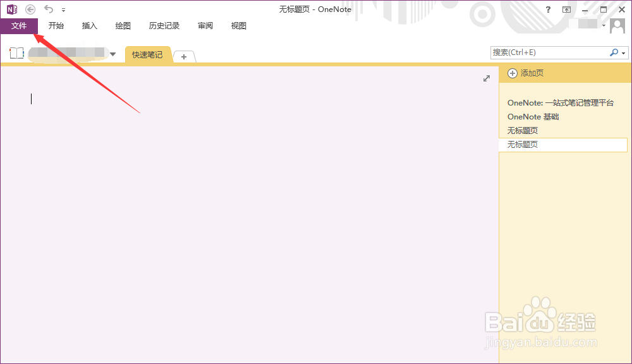The height and width of the screenshot is (364, 632).
Task: Click the user account avatar
Action: click(617, 26)
